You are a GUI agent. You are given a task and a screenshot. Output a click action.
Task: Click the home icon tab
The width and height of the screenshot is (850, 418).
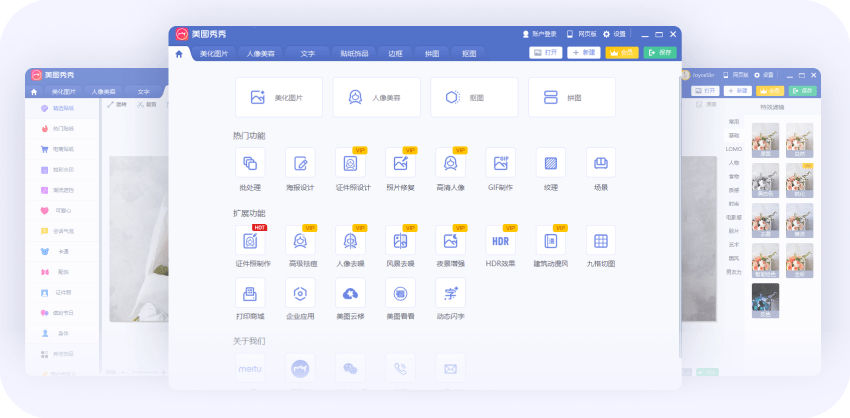pyautogui.click(x=179, y=53)
